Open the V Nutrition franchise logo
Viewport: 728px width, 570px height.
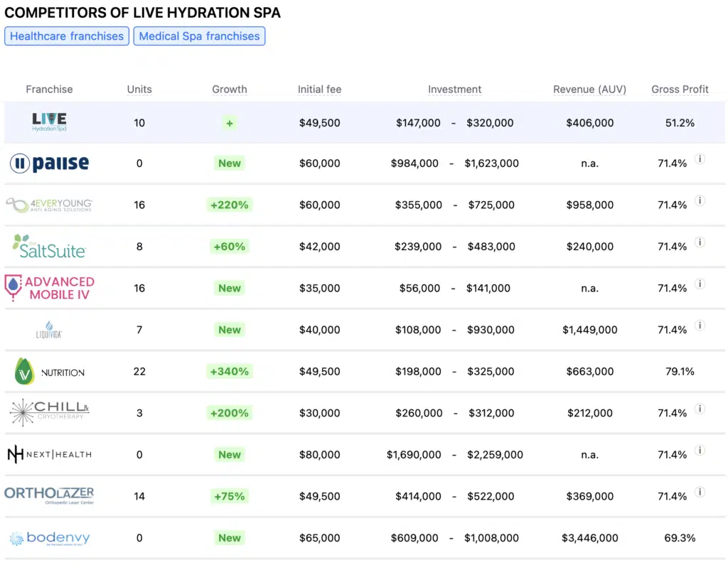(49, 371)
